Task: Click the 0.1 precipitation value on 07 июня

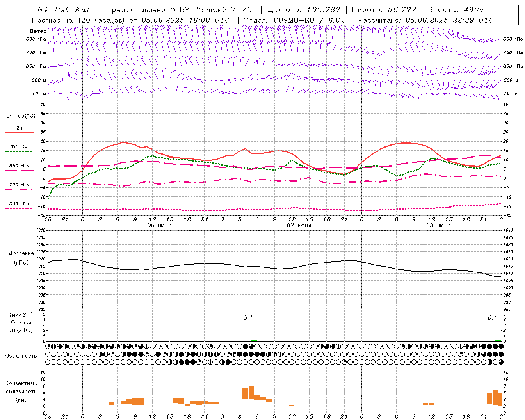Action: click(x=248, y=318)
